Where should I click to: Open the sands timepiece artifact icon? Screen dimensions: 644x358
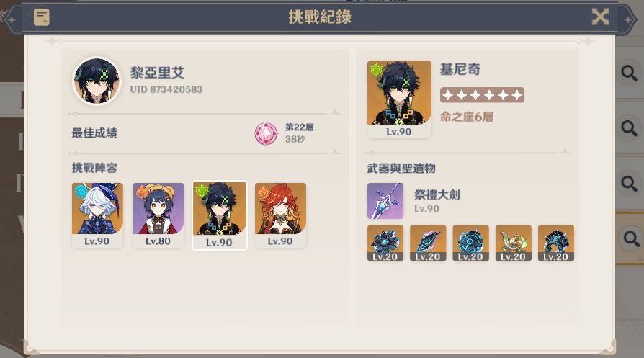tap(470, 243)
